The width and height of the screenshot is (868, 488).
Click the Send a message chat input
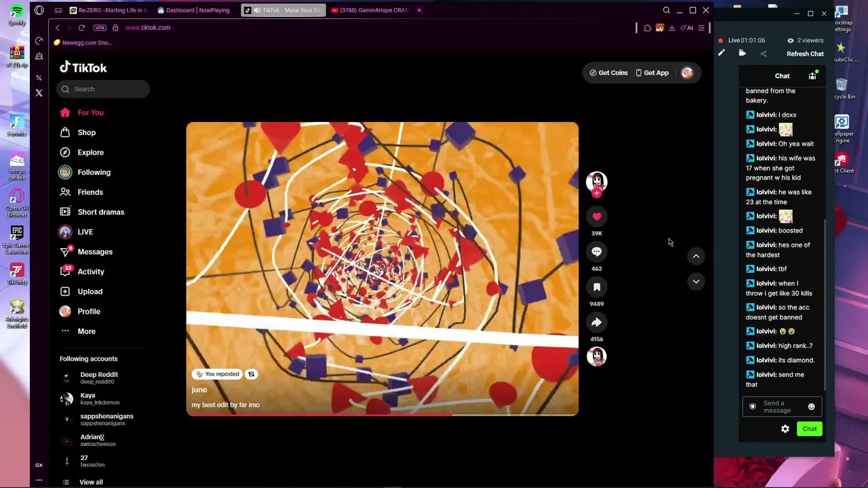click(x=782, y=407)
